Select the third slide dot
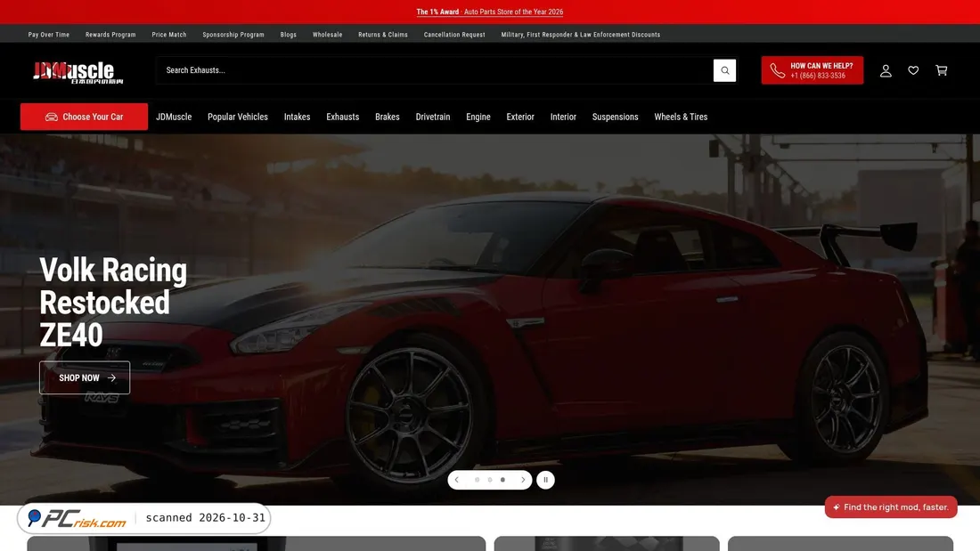The height and width of the screenshot is (551, 980). 502,480
